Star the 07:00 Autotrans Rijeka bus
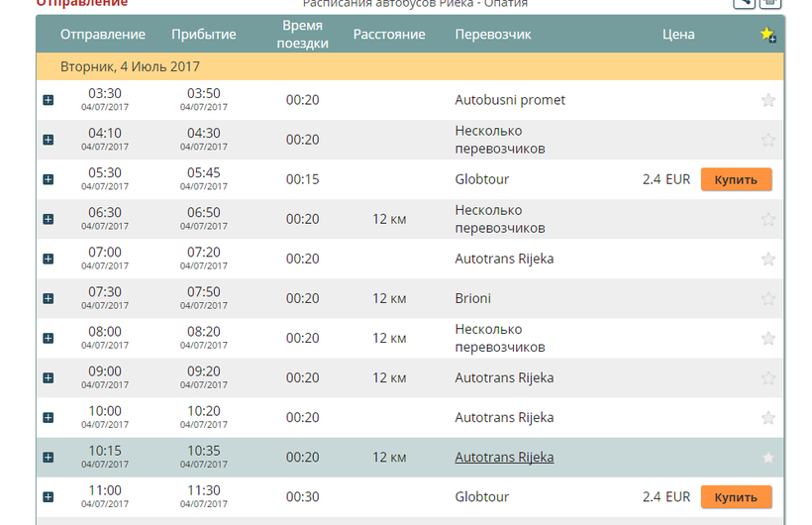Screen dimensions: 812x525 point(768,260)
